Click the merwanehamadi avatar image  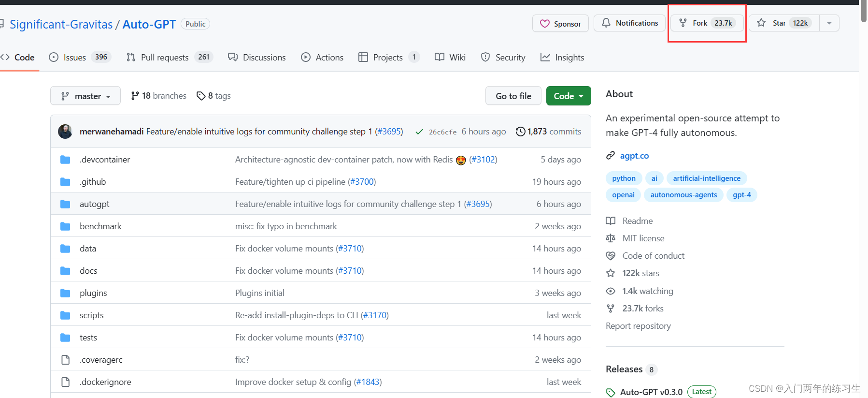coord(65,132)
